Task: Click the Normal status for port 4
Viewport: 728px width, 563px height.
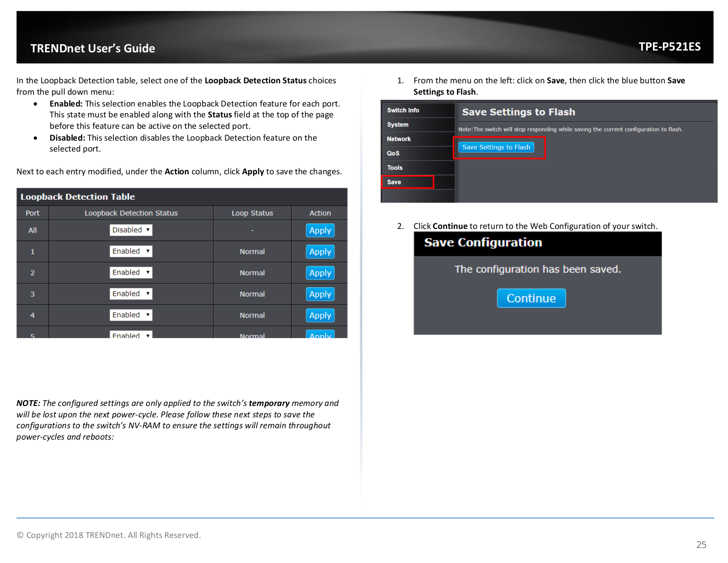Action: [252, 315]
